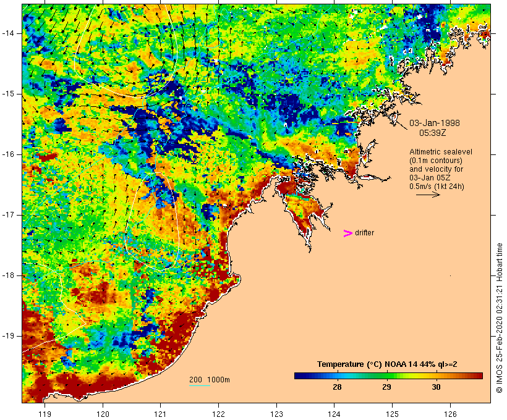The image size is (507, 420).
Task: Click the magenta drifter legend marker
Action: tap(347, 233)
